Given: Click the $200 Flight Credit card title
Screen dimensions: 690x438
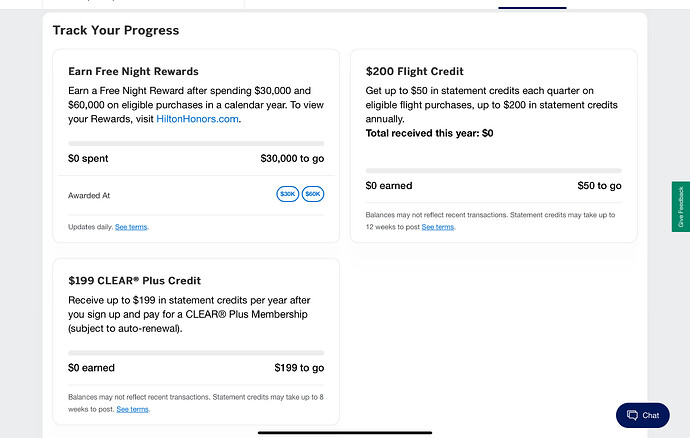Looking at the screenshot, I should pyautogui.click(x=414, y=72).
